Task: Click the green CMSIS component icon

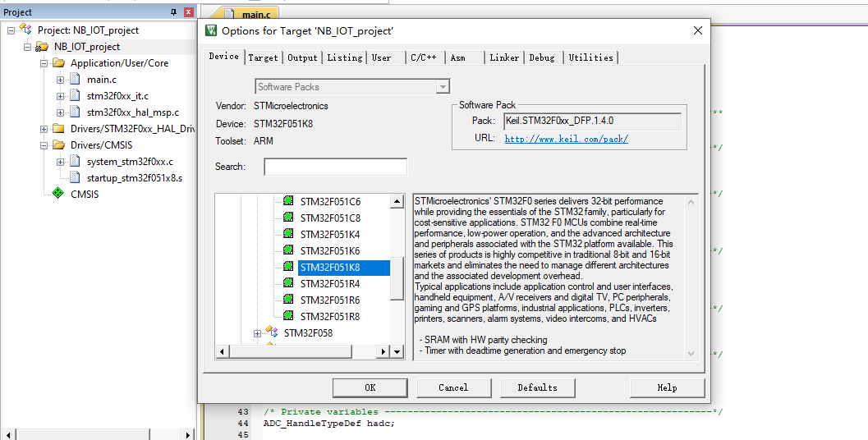Action: (x=58, y=193)
